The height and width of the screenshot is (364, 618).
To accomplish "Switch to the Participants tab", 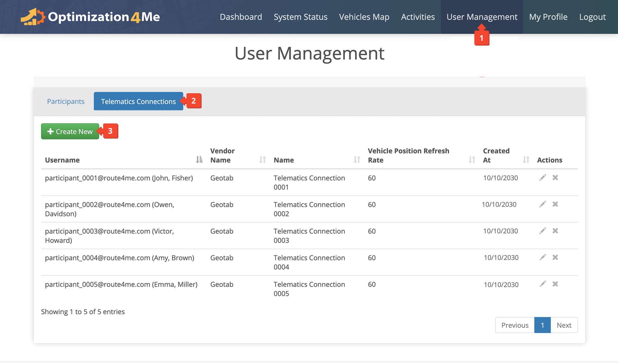I will pos(65,101).
